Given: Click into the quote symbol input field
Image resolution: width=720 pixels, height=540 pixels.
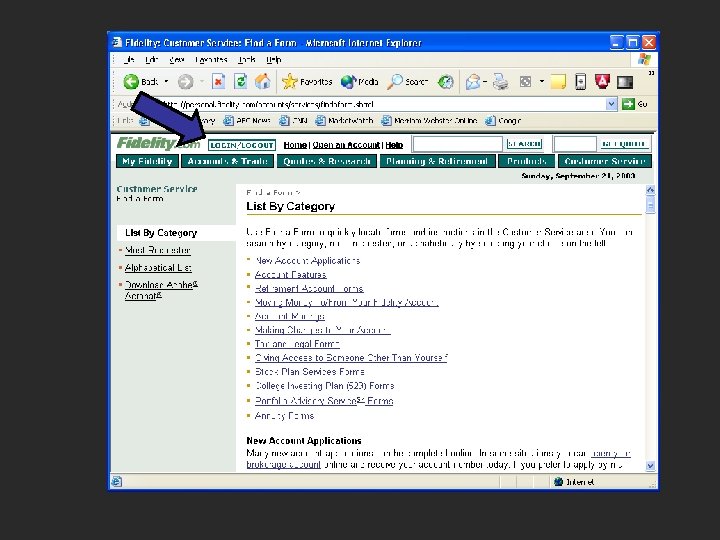Looking at the screenshot, I should (575, 144).
